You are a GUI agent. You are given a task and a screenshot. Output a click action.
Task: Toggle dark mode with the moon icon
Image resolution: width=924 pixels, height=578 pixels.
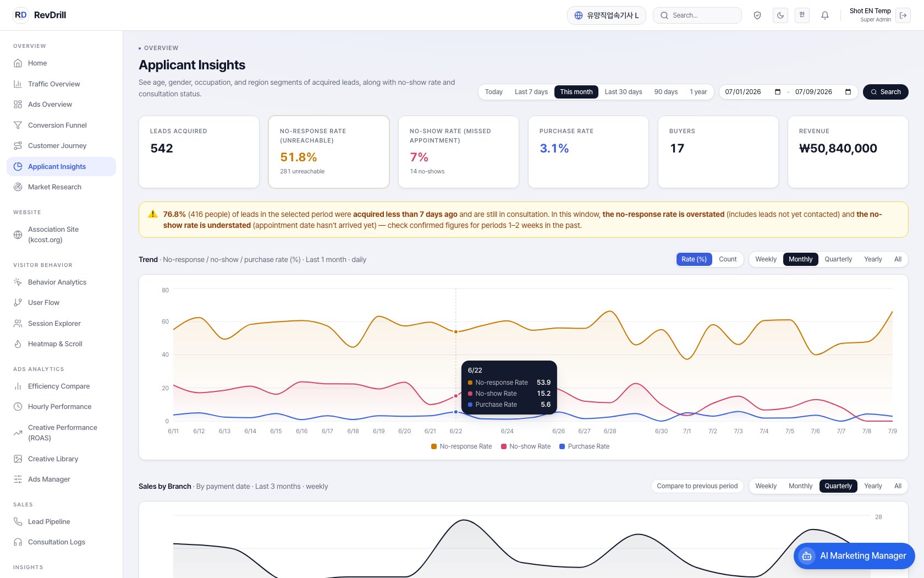tap(780, 15)
